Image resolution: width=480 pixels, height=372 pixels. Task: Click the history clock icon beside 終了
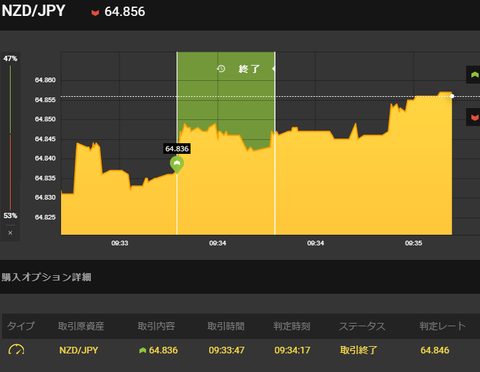221,69
